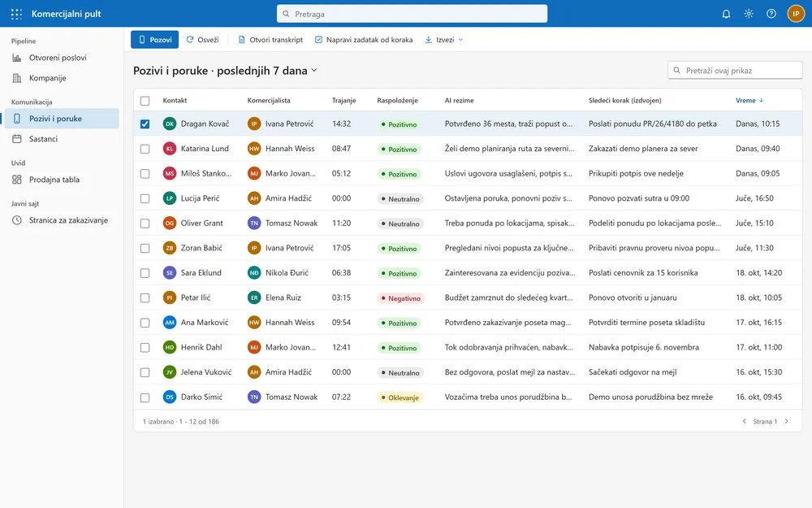Screen dimensions: 812x508
Task: Click Napravi zadatak od koraka label
Action: [x=369, y=39]
